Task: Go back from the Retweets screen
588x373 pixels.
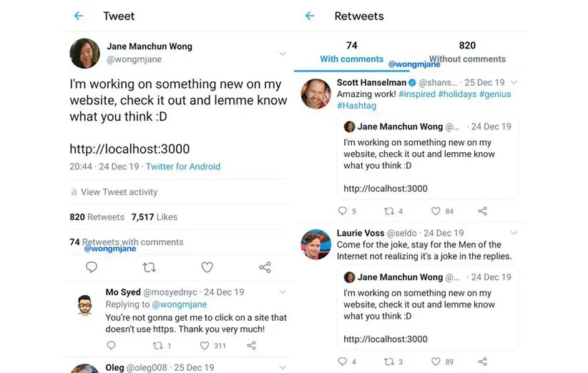Action: [310, 16]
